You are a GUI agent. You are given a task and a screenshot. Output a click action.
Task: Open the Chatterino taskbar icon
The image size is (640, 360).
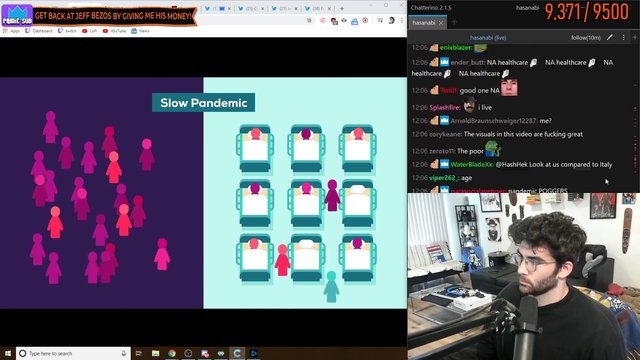[x=237, y=353]
